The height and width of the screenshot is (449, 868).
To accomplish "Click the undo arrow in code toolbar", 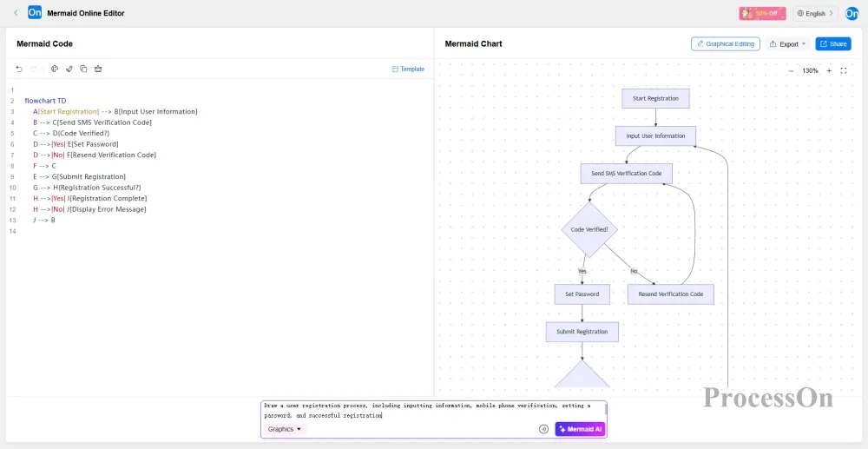I will click(19, 69).
